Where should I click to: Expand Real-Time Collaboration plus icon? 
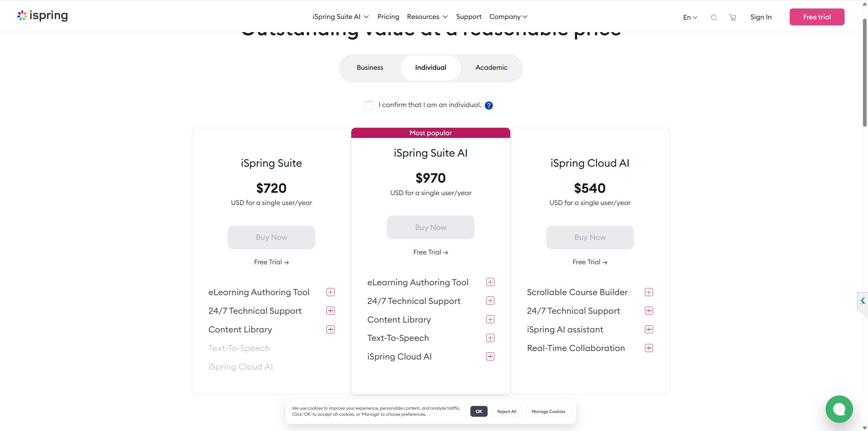649,348
